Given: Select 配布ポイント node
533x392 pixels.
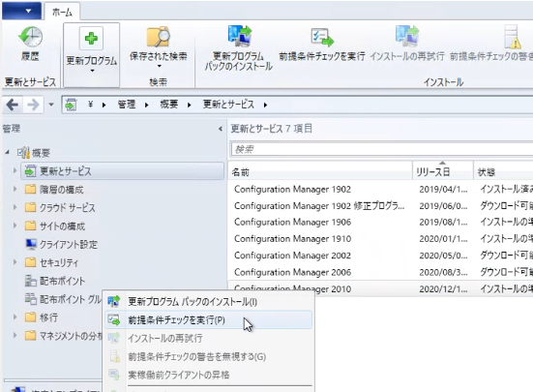Looking at the screenshot, I should tap(55, 281).
